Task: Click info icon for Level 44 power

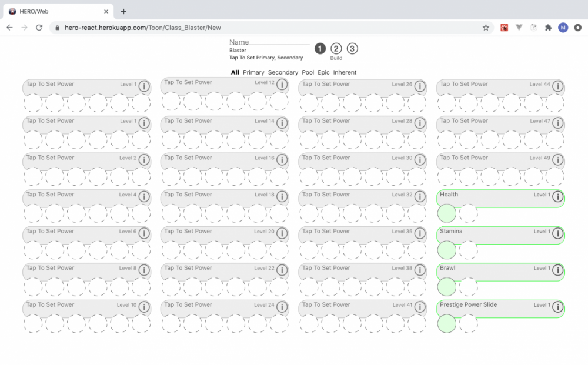Action: pyautogui.click(x=557, y=86)
